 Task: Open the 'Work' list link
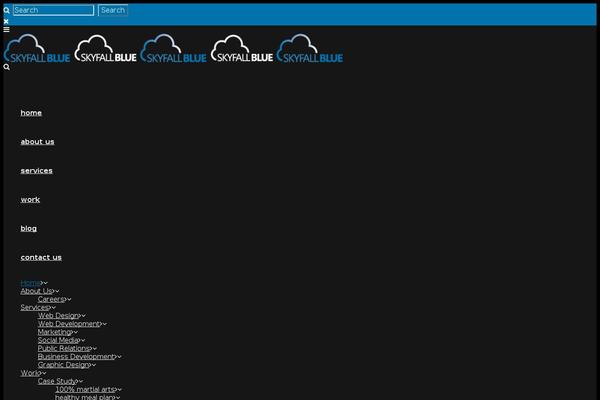[x=30, y=373]
